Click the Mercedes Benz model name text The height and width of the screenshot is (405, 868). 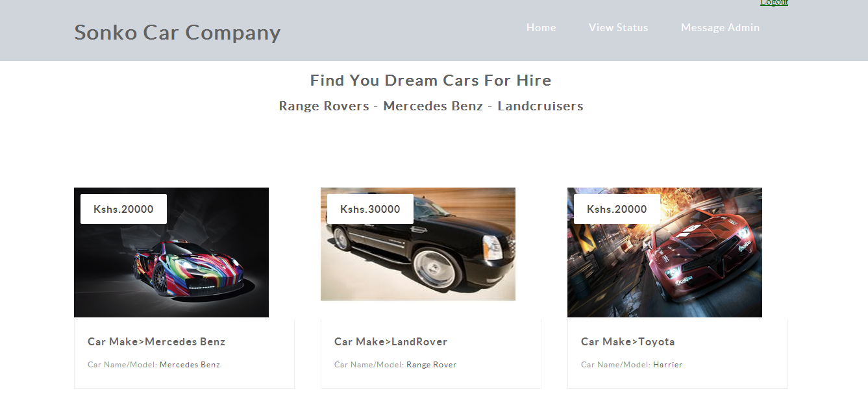pos(190,365)
